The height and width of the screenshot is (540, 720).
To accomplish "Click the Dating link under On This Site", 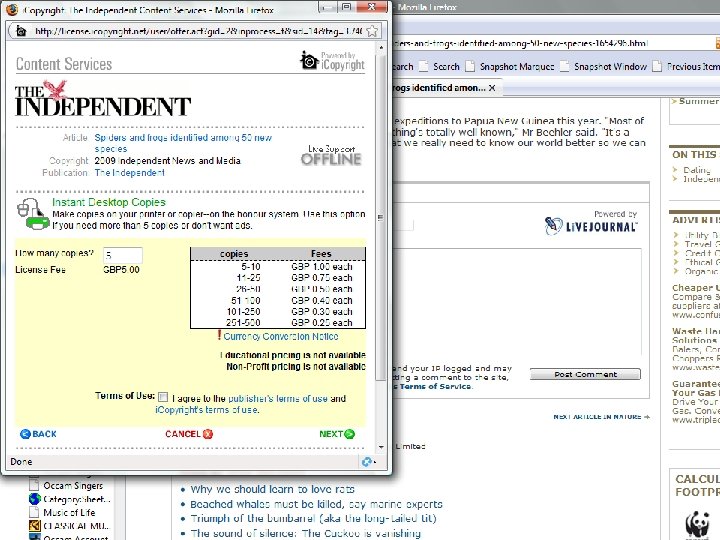I will click(x=697, y=169).
